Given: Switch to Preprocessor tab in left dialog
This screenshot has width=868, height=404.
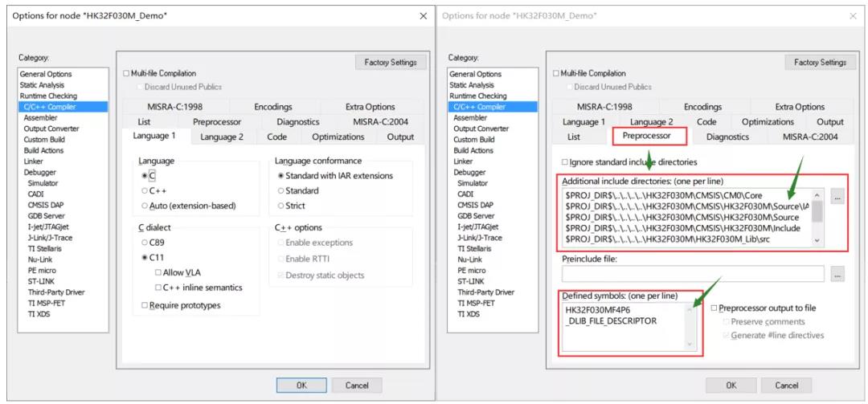Looking at the screenshot, I should 217,122.
